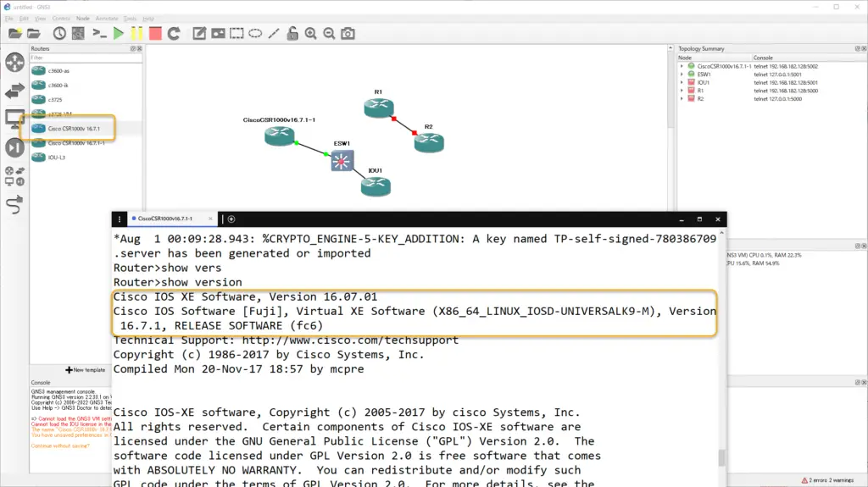Close the CiscoCSR1000v16.7.1-1 terminal tab
The width and height of the screenshot is (868, 487).
tap(210, 219)
